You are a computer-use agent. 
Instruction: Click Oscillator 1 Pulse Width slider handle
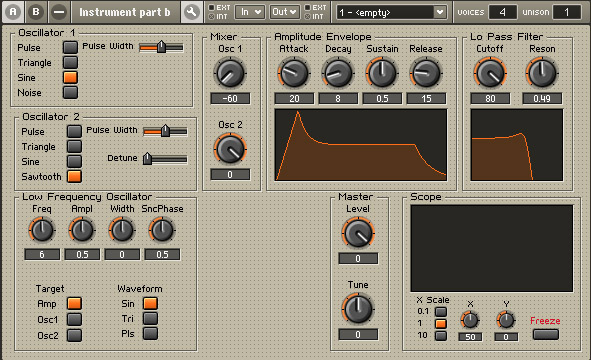pyautogui.click(x=161, y=47)
